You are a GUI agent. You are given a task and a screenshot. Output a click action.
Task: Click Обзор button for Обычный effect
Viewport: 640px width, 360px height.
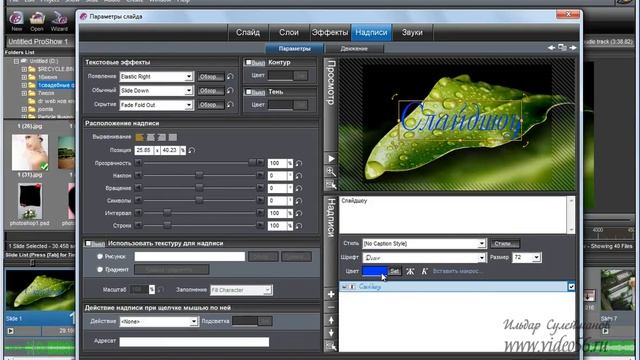pyautogui.click(x=211, y=91)
